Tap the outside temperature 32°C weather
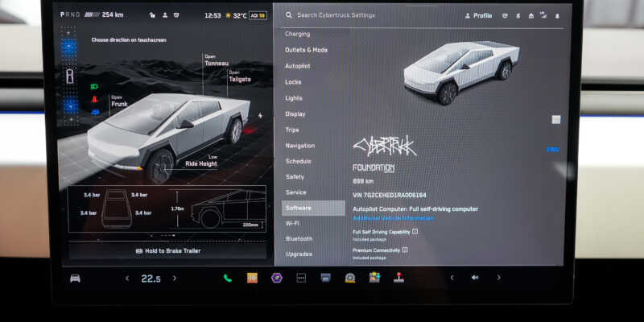The image size is (644, 322). coord(235,15)
